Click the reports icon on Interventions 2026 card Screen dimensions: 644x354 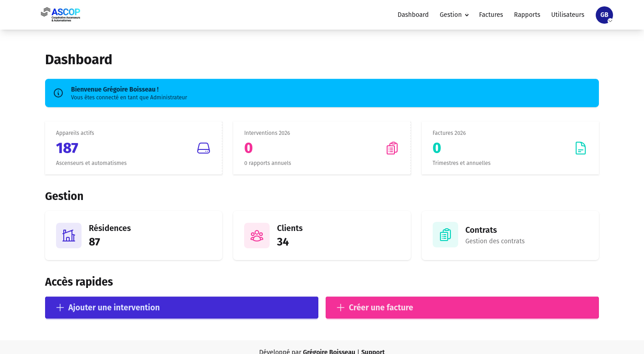coord(392,148)
